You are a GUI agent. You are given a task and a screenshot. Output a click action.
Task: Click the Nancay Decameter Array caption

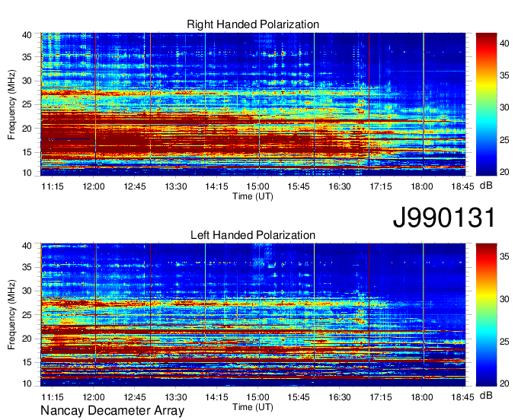coord(112,410)
